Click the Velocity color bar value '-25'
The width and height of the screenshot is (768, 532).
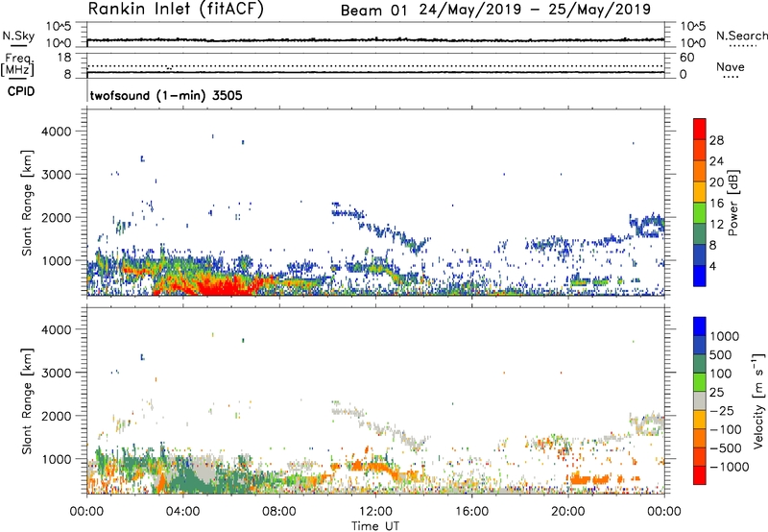pyautogui.click(x=722, y=410)
